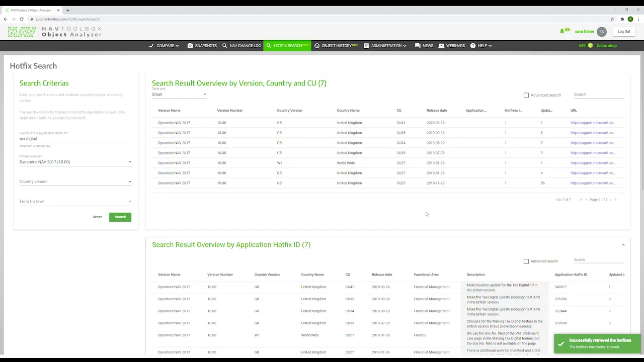Viewport: 644px width, 362px height.
Task: Click the Functional Area column header
Action: [426, 275]
